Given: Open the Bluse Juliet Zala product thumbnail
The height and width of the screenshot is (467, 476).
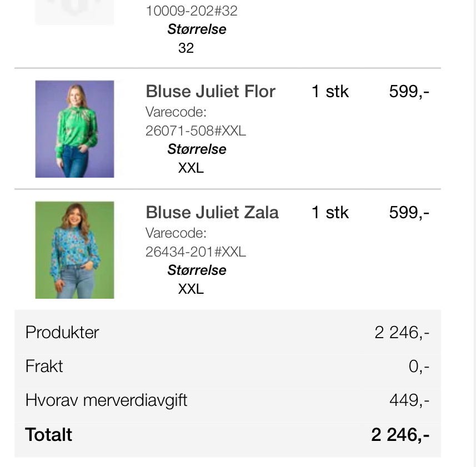Looking at the screenshot, I should coord(74,250).
